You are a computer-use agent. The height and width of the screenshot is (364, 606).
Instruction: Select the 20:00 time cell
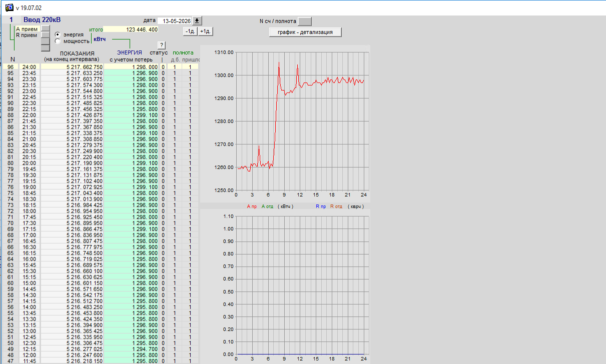(x=30, y=162)
